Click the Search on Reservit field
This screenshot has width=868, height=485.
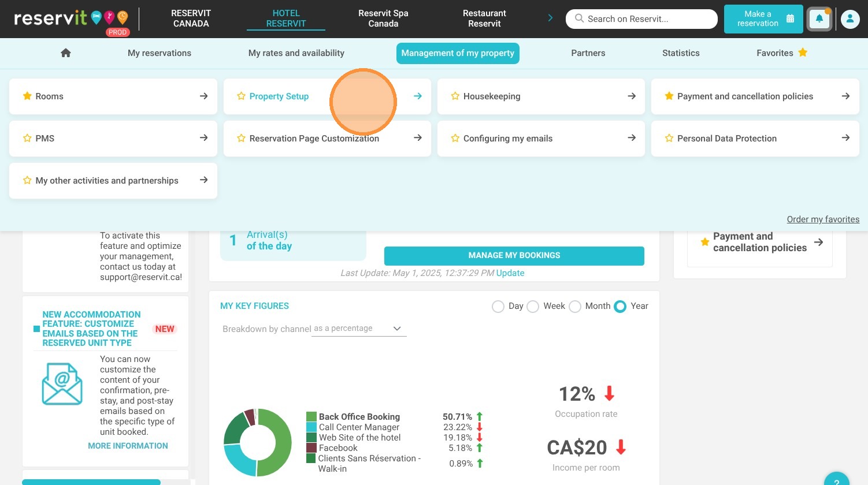point(641,19)
